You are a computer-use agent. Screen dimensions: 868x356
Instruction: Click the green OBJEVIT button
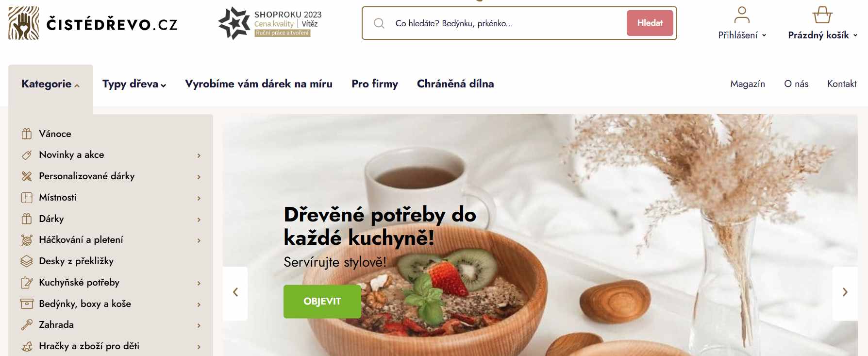pos(322,302)
